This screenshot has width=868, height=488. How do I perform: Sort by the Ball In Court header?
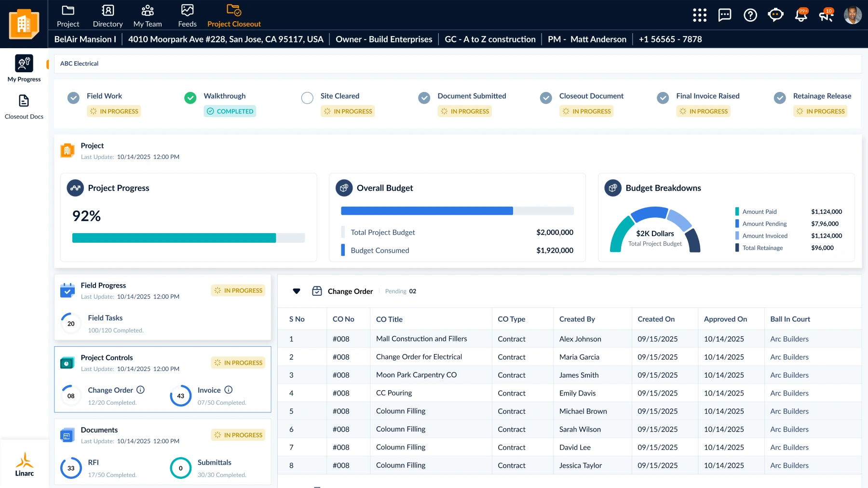point(790,319)
